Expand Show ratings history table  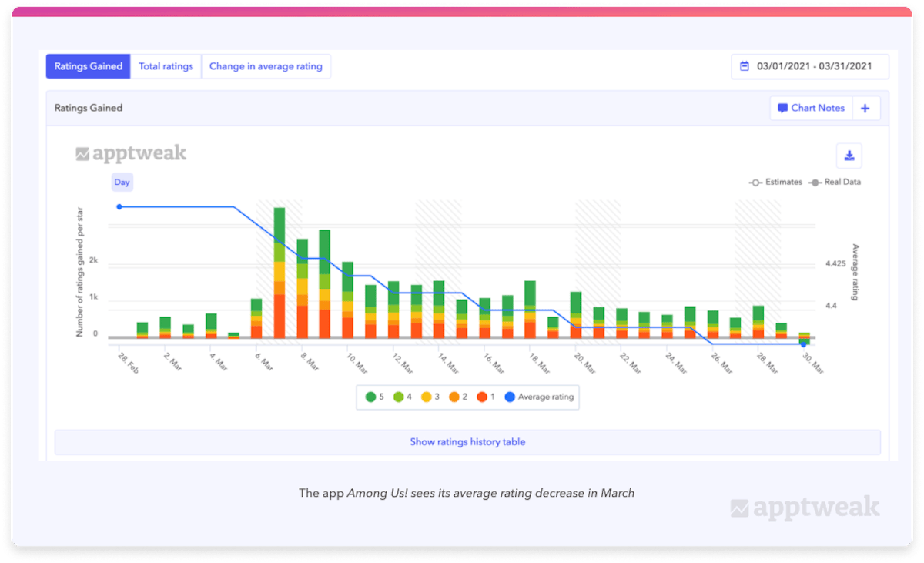coord(467,442)
